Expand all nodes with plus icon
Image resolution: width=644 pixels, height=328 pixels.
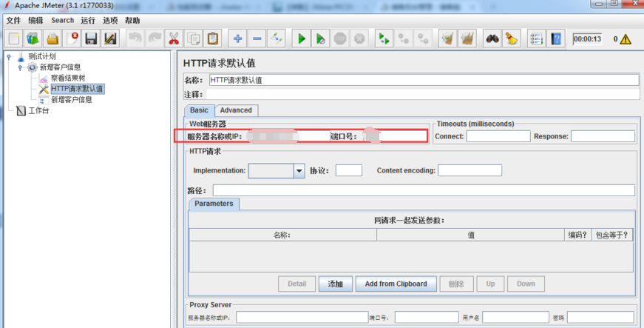[x=237, y=39]
